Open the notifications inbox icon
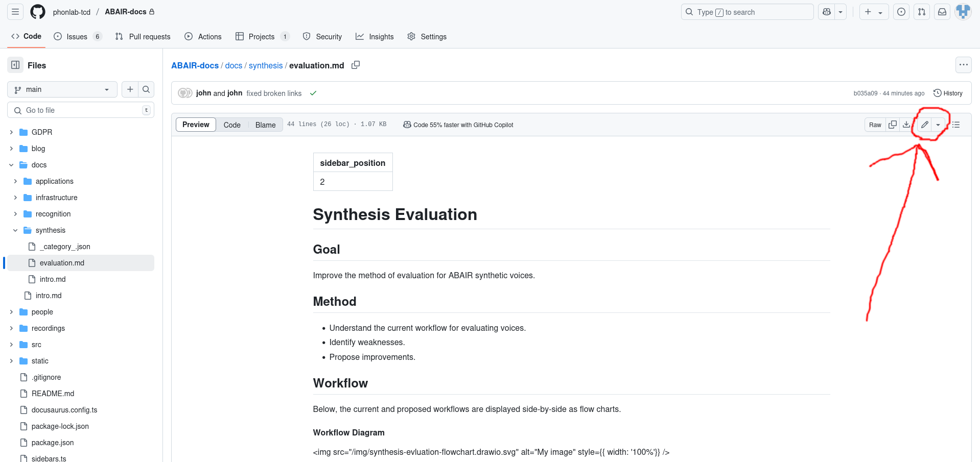Image resolution: width=980 pixels, height=462 pixels. click(x=942, y=12)
